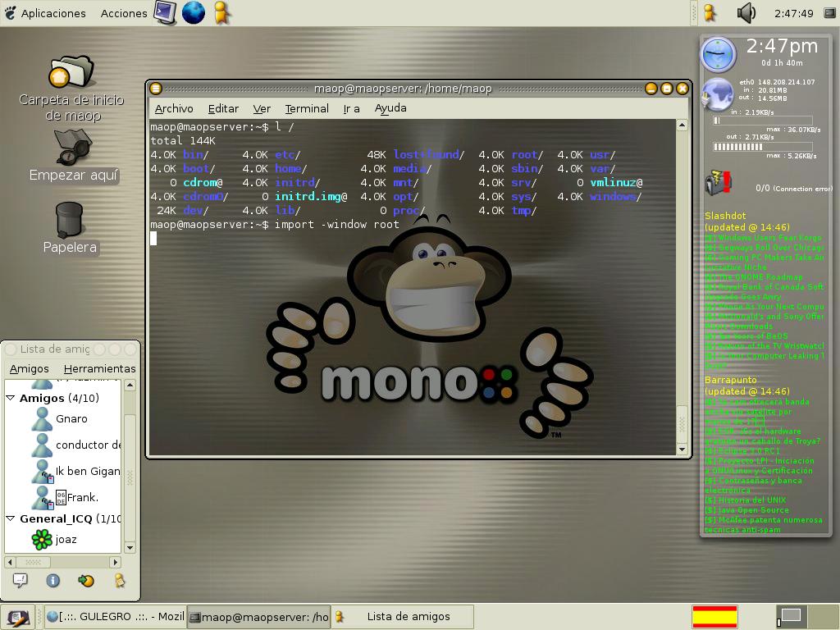Click the ICQ flower icon beside joaz
The height and width of the screenshot is (630, 840).
42,540
